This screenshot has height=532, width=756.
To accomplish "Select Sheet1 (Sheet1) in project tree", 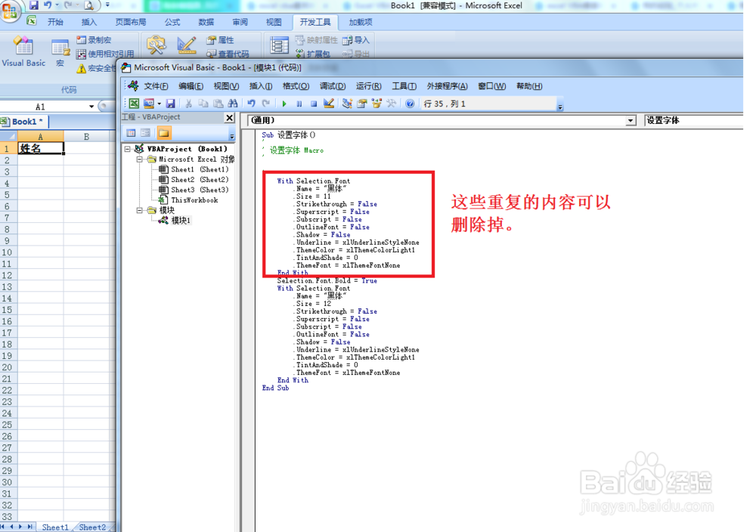I will [x=194, y=169].
